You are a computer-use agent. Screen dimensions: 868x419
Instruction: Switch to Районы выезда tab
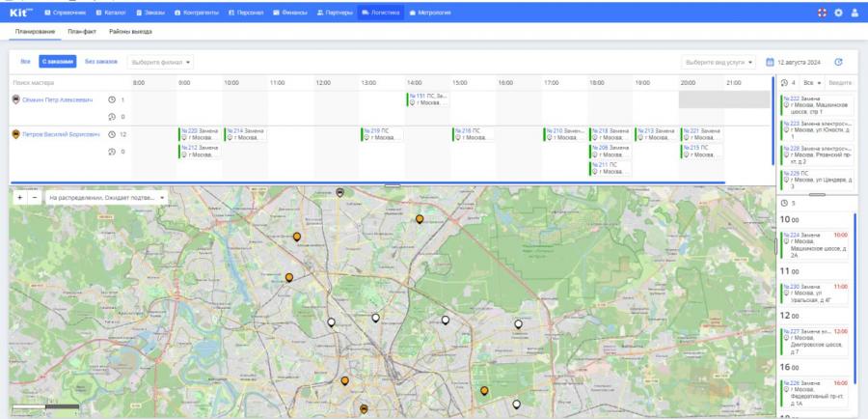(x=130, y=32)
